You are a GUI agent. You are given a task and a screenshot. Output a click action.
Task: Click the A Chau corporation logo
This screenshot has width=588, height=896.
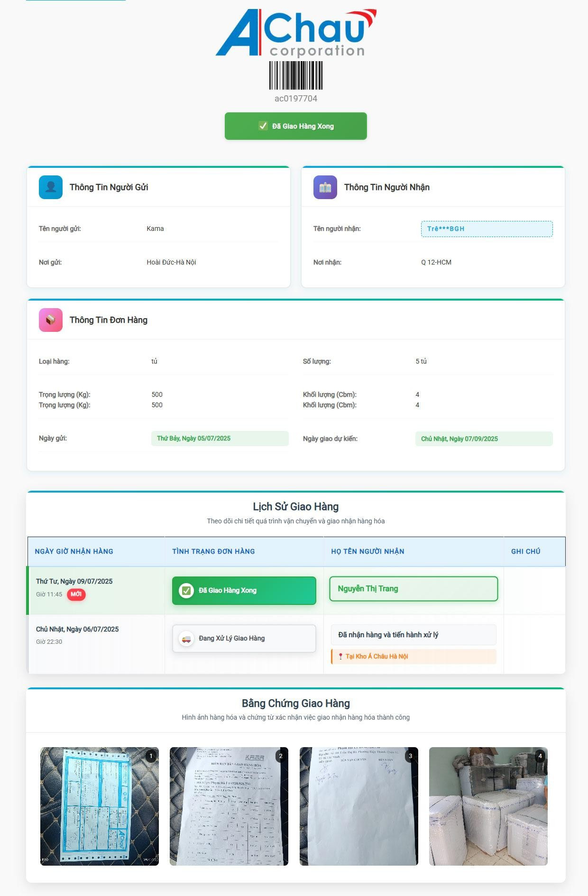point(296,32)
